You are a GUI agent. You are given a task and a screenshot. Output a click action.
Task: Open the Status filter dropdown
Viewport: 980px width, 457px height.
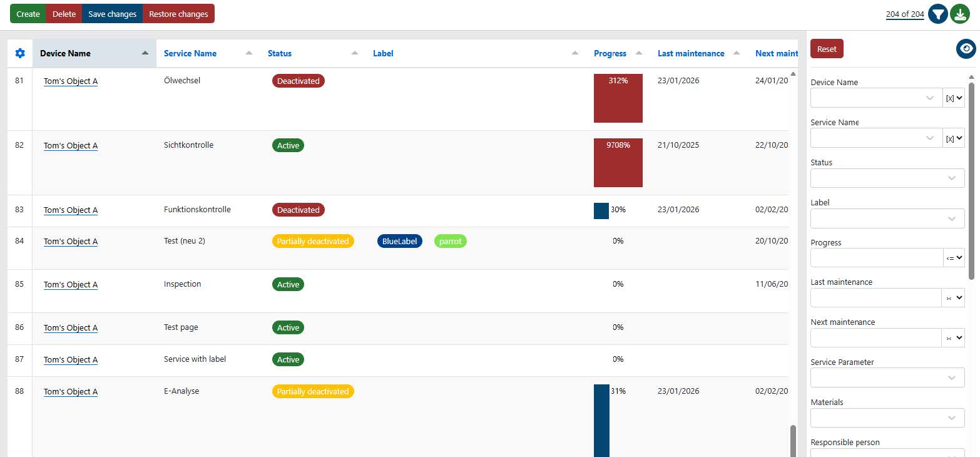pos(887,178)
